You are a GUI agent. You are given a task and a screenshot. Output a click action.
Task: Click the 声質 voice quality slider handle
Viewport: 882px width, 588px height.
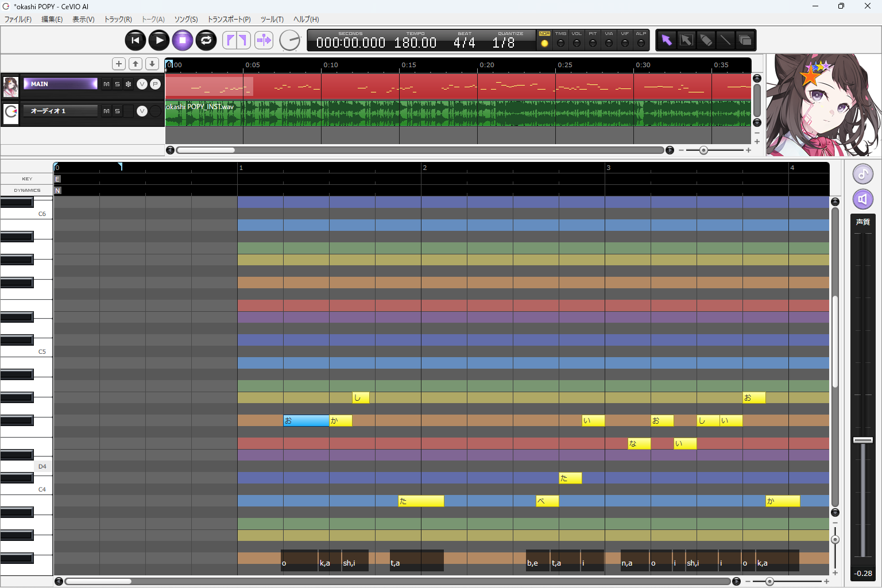pos(862,440)
